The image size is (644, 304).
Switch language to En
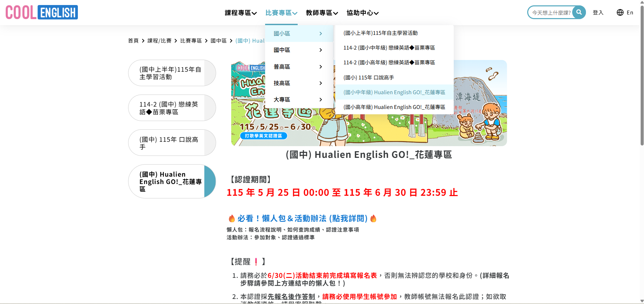pyautogui.click(x=630, y=12)
